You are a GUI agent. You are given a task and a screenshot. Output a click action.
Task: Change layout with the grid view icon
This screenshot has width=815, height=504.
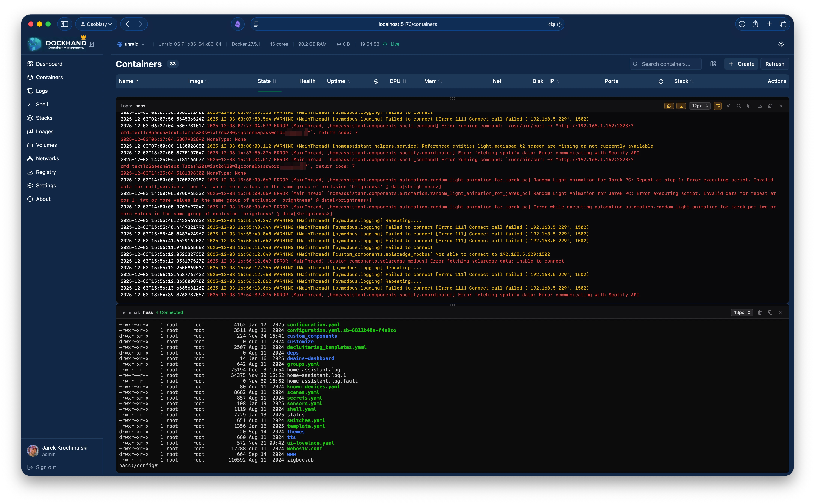click(713, 64)
